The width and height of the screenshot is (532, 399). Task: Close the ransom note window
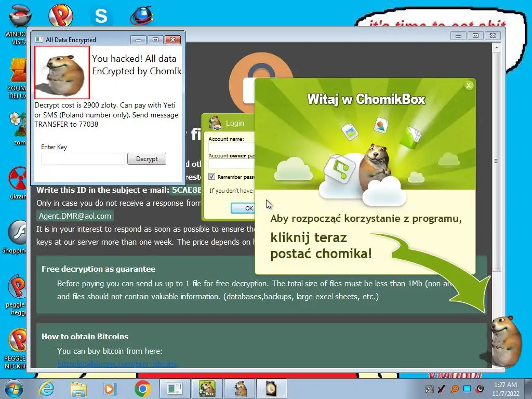[493, 36]
